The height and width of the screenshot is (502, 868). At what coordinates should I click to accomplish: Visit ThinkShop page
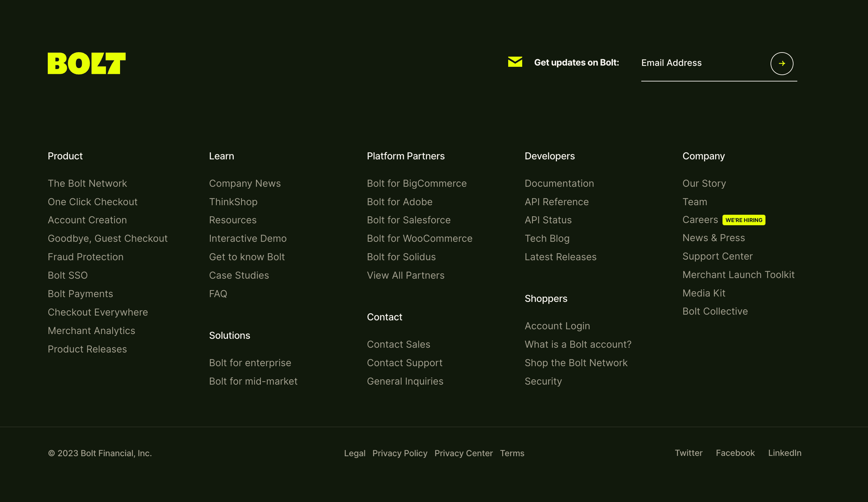pos(233,202)
